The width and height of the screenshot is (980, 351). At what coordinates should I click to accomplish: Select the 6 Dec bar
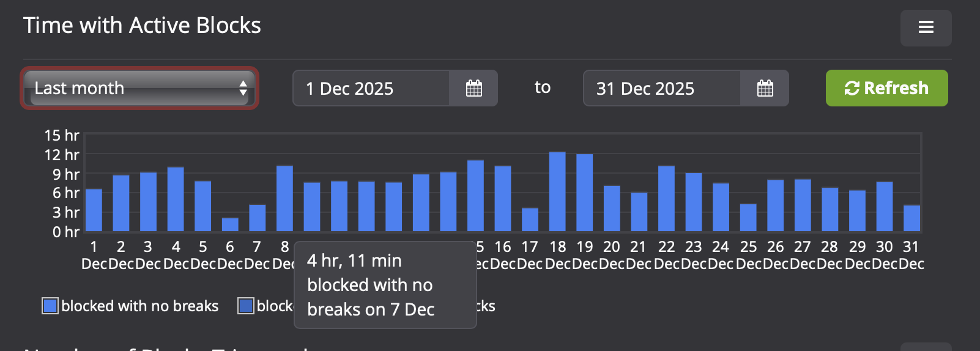[x=230, y=225]
